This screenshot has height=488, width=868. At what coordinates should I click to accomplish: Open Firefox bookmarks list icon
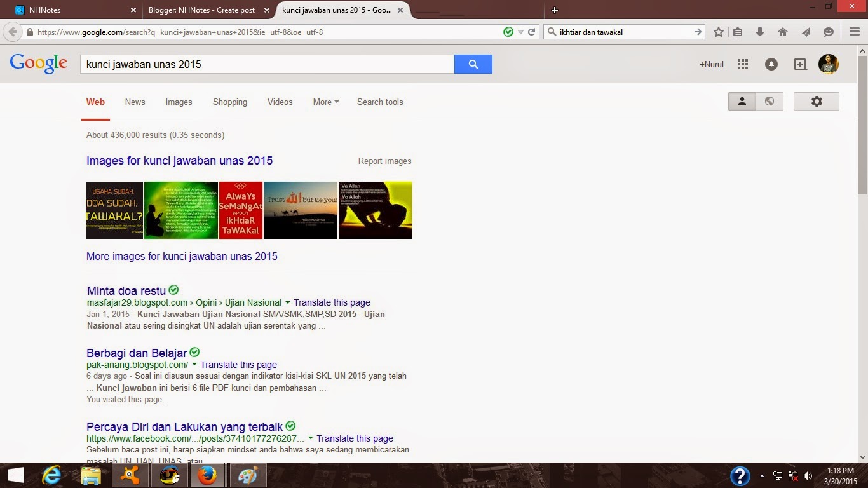point(738,32)
